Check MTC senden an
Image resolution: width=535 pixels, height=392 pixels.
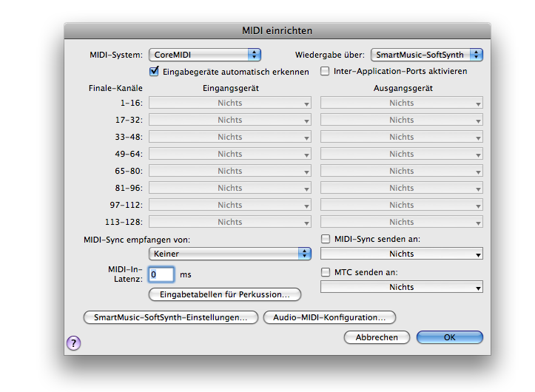click(326, 272)
